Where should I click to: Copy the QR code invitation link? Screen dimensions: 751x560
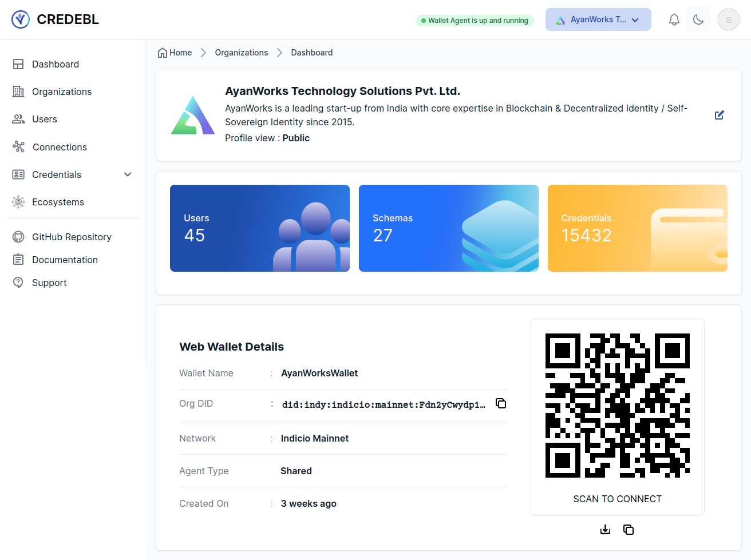pos(629,530)
